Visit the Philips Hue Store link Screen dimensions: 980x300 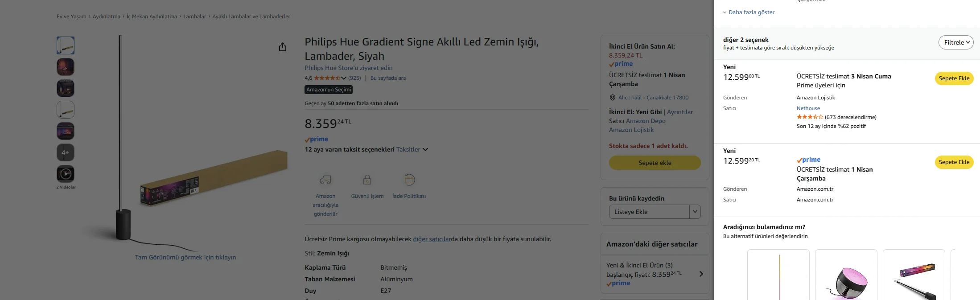[x=348, y=68]
